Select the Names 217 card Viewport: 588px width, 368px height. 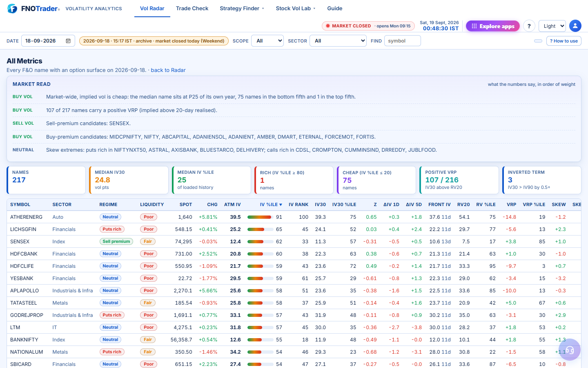coord(46,180)
